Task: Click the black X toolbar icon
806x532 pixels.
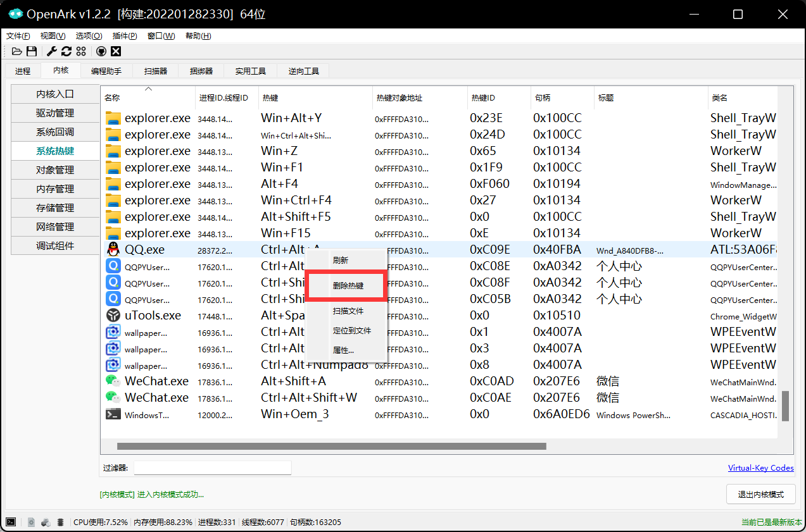Action: (116, 51)
